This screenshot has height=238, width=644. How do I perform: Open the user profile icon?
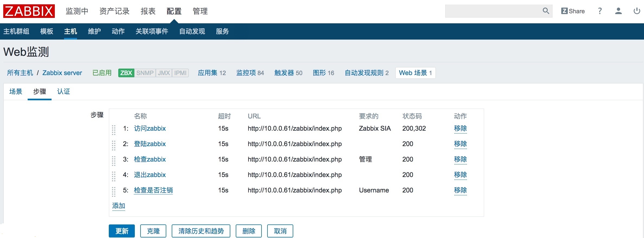[618, 11]
